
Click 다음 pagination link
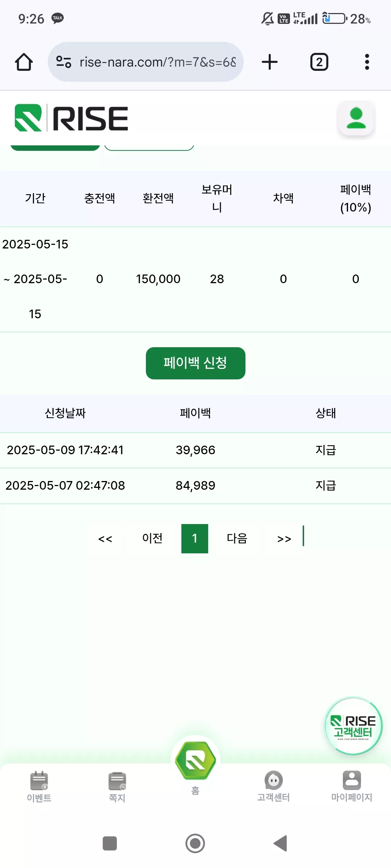coord(237,539)
